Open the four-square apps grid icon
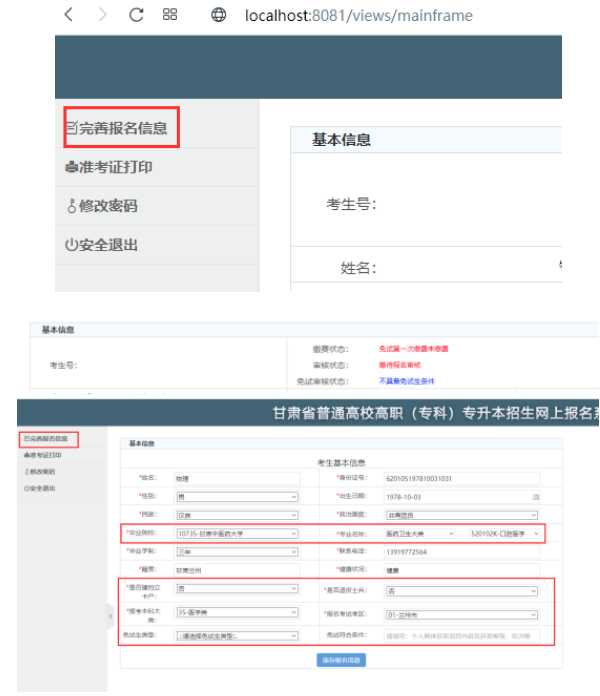600x696 pixels. [x=170, y=15]
